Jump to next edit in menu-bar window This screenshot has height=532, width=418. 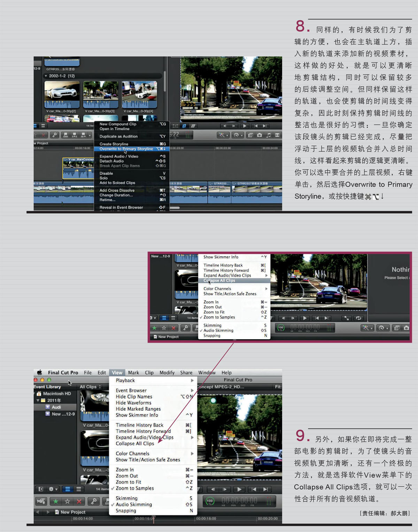pyautogui.click(x=265, y=489)
